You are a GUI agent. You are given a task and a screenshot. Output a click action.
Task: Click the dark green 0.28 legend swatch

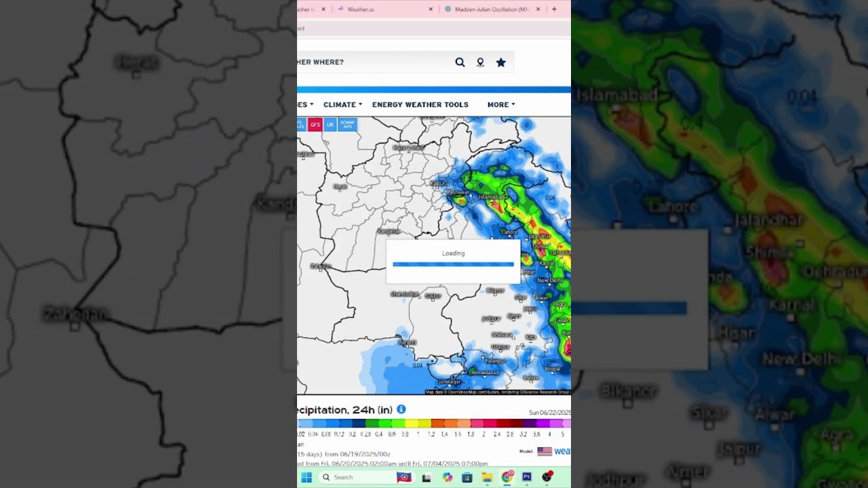click(x=372, y=424)
